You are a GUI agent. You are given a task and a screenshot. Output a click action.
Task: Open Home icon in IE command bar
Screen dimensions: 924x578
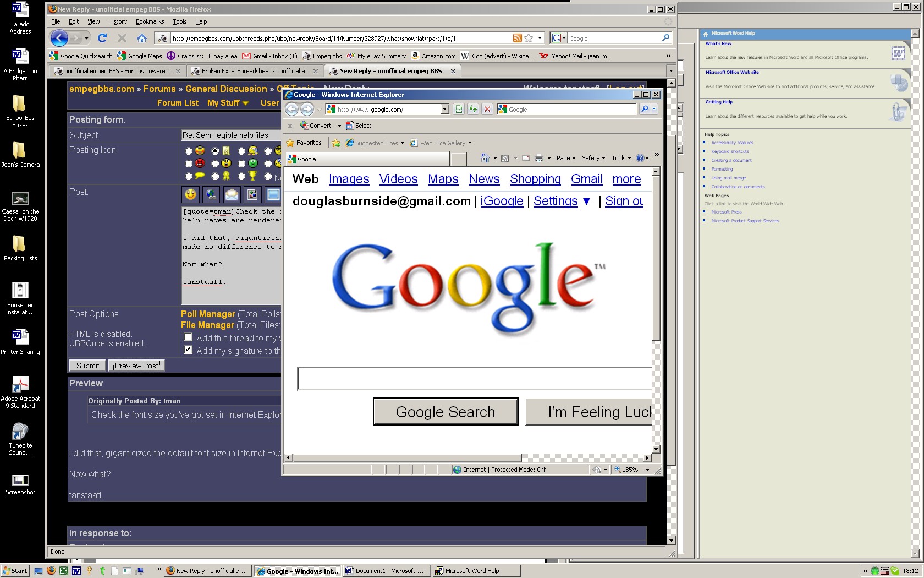tap(485, 158)
